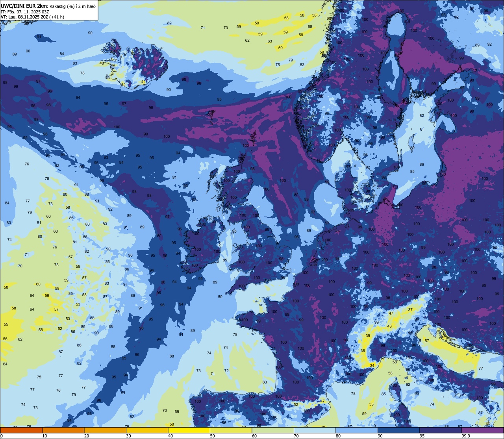Viewport: 504px width, 439px height.
Task: Click the legend scale label "40"
Action: (170, 436)
